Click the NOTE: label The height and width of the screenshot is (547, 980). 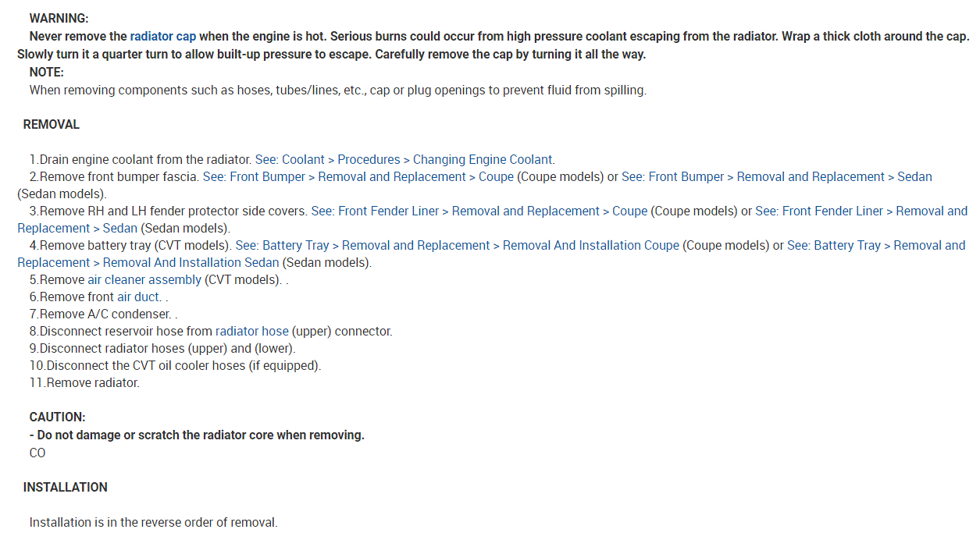tap(46, 72)
